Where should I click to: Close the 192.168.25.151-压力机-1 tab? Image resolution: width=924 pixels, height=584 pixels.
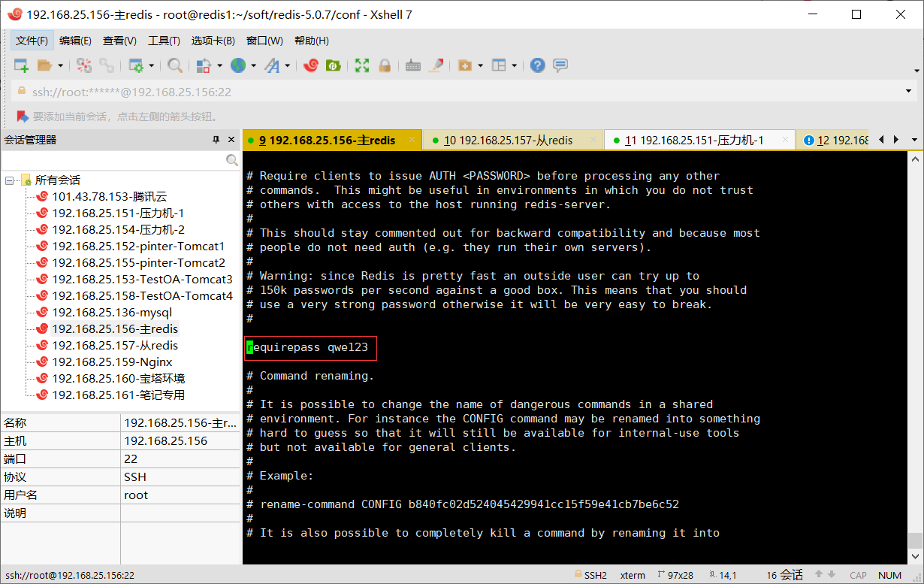pyautogui.click(x=784, y=140)
